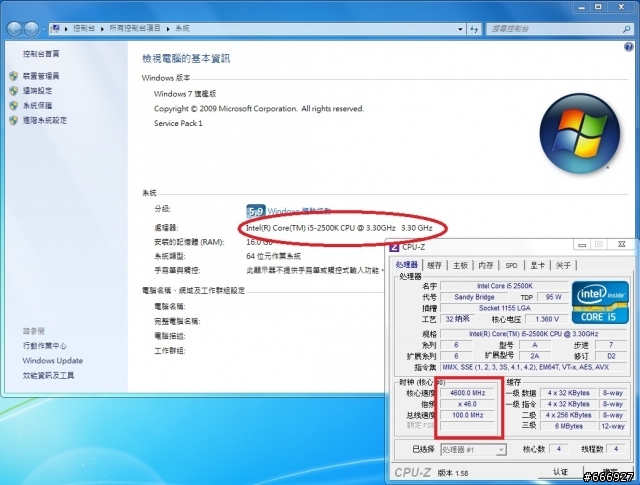Open the 主板 tab in CPU-Z
Screen dimensions: 640x485
tap(460, 265)
